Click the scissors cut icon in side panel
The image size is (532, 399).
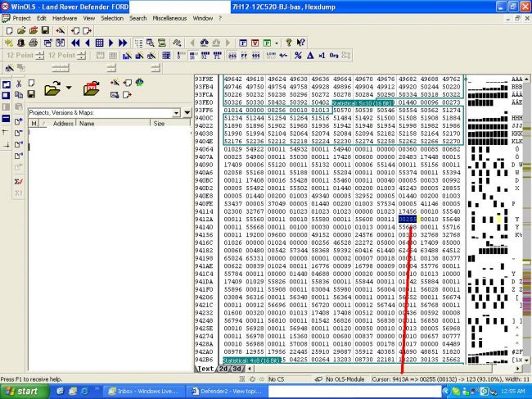pos(19,84)
